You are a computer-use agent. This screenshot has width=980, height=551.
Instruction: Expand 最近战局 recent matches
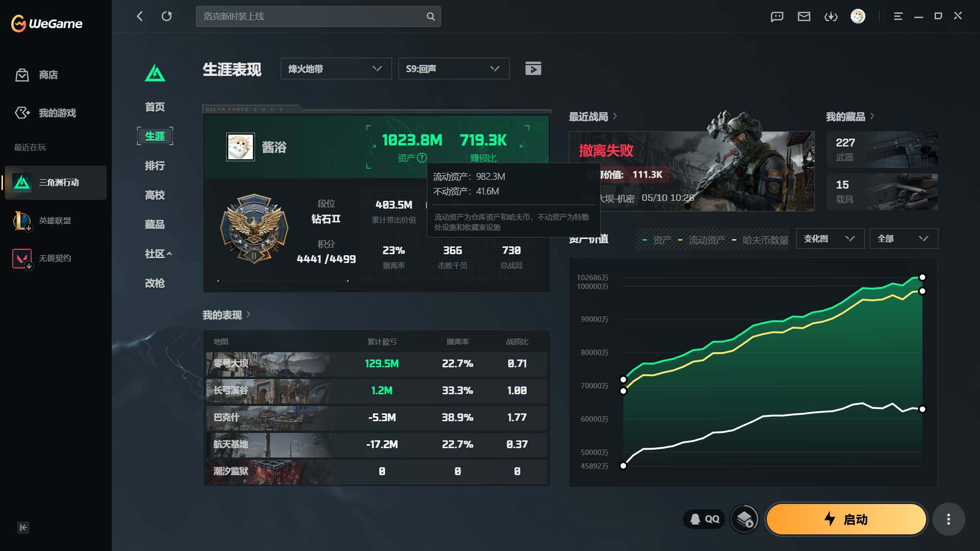593,117
